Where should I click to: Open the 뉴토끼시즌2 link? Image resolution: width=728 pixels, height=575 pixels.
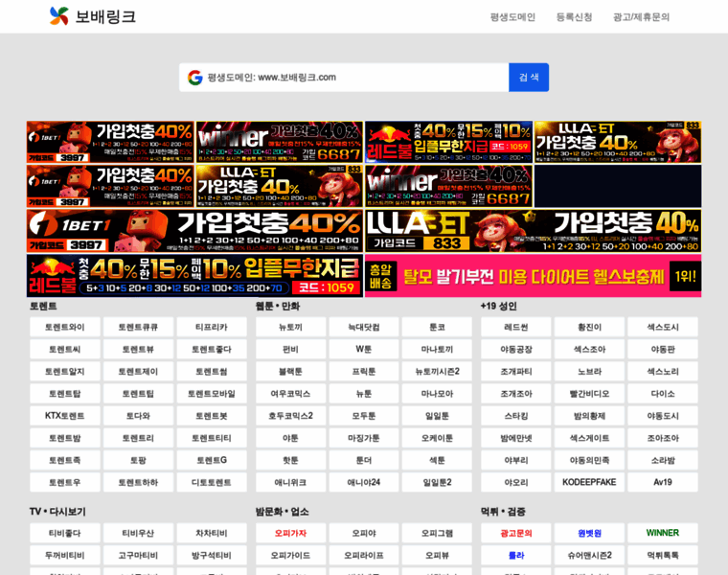coord(437,372)
